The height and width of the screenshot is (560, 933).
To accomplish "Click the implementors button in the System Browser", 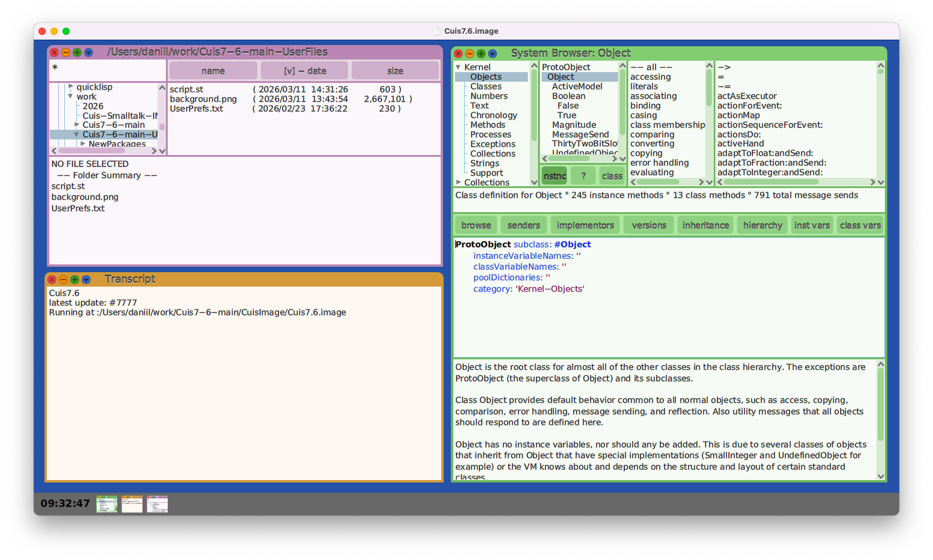I will point(585,224).
